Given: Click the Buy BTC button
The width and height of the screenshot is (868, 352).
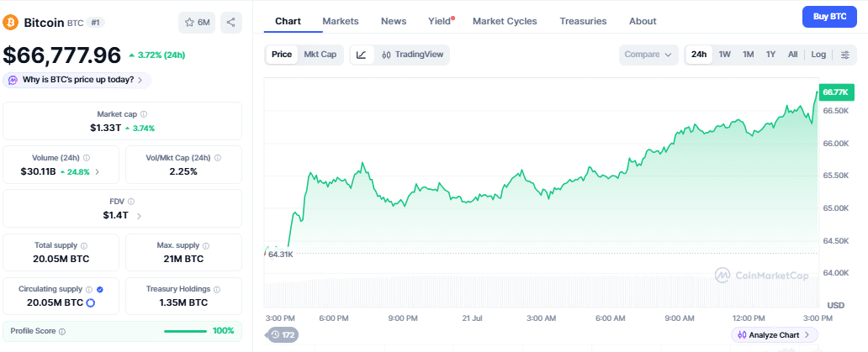Looking at the screenshot, I should pyautogui.click(x=830, y=17).
